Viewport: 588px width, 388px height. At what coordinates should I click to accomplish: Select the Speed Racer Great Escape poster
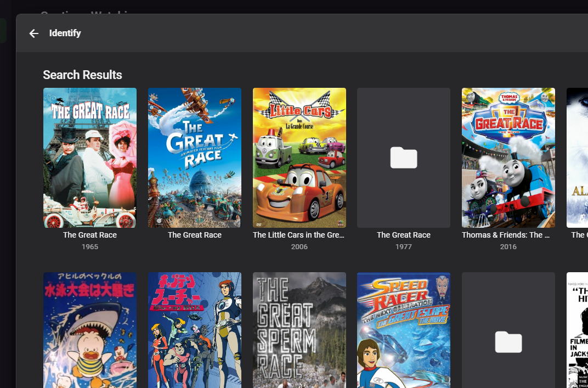click(404, 330)
